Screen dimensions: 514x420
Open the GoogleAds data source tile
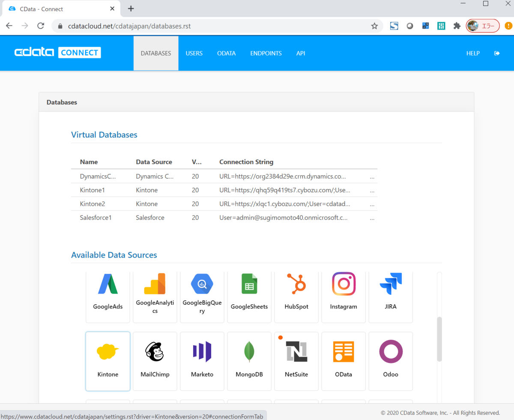(108, 297)
